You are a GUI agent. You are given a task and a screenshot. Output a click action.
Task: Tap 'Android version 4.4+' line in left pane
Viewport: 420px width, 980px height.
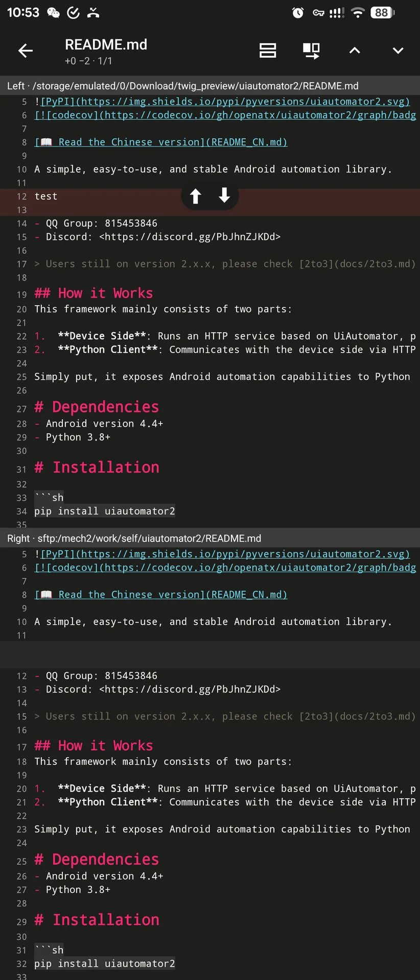(99, 424)
